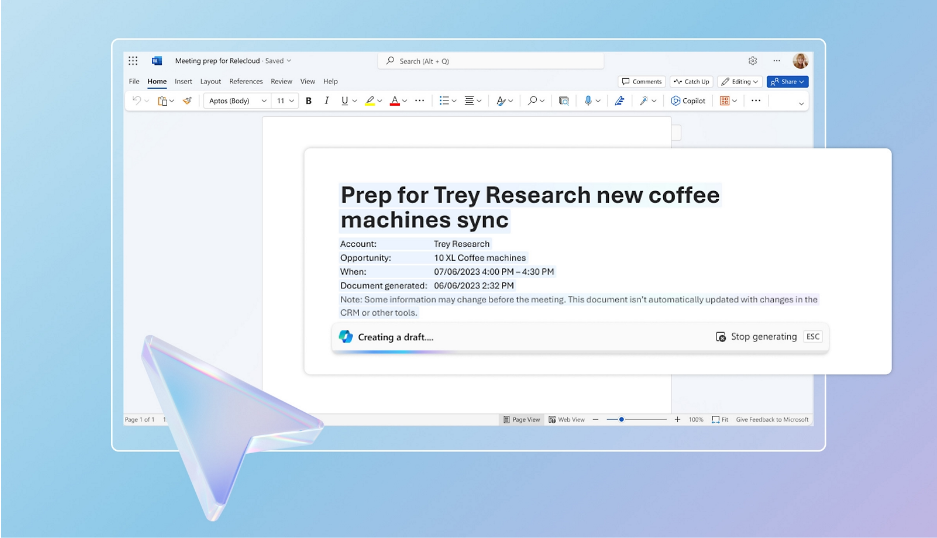This screenshot has height=538, width=937.
Task: Switch to the View tab
Action: pyautogui.click(x=308, y=81)
